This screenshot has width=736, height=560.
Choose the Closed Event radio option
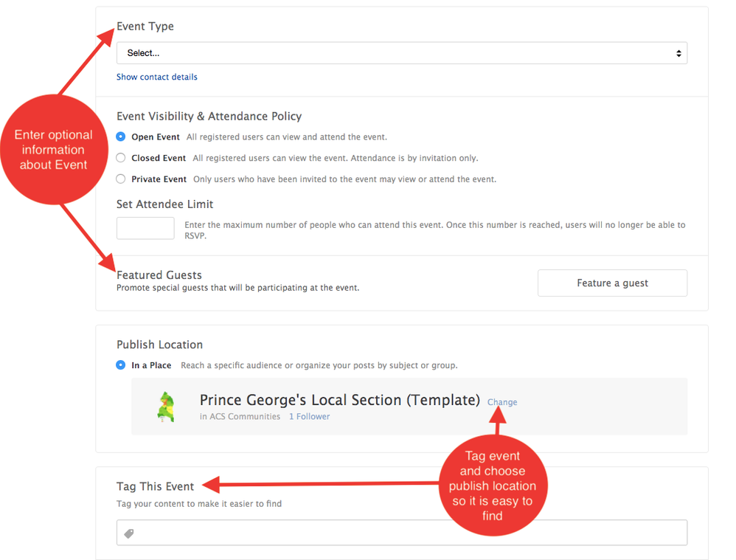coord(121,158)
